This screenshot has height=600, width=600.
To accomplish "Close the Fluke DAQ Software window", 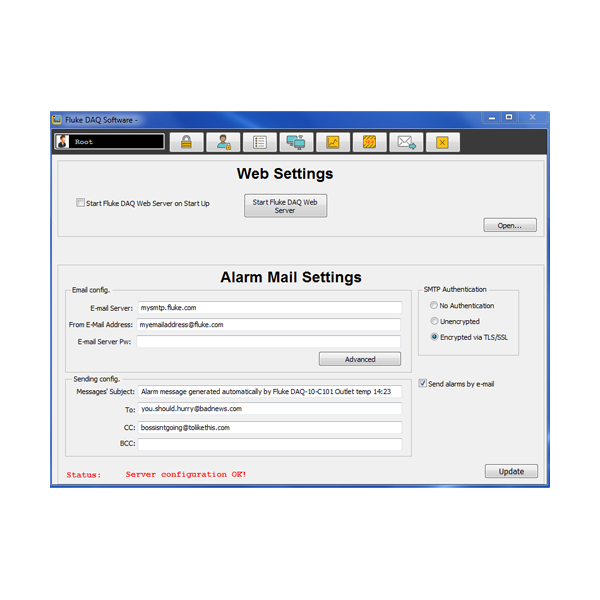I will [532, 117].
